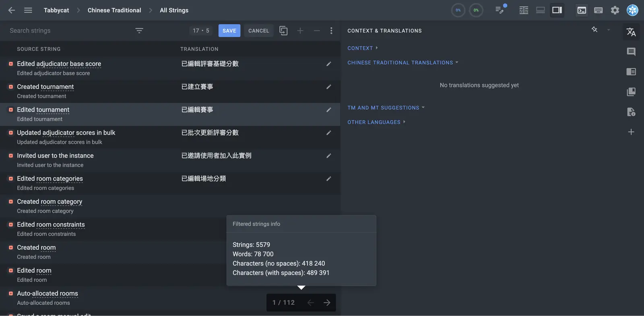Collapse Chinese Traditional Translations section
Screen dimensions: 644x316
pyautogui.click(x=403, y=63)
